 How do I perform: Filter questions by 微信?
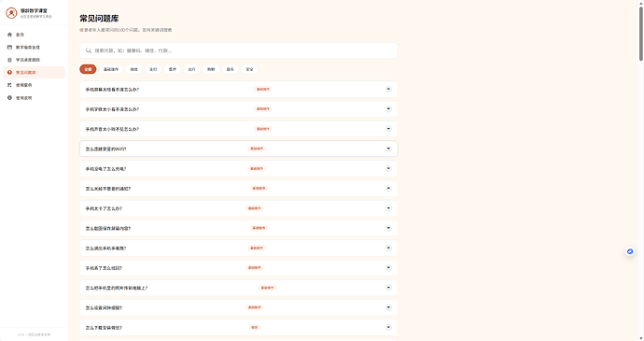tap(133, 69)
